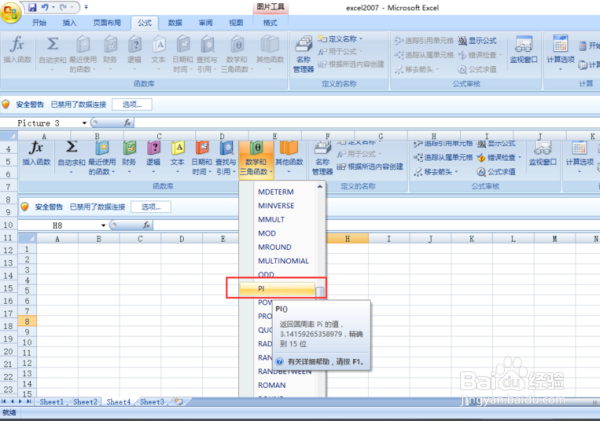The image size is (600, 421).
Task: Open 最近使用的函数 in the top ribbon
Action: point(83,54)
